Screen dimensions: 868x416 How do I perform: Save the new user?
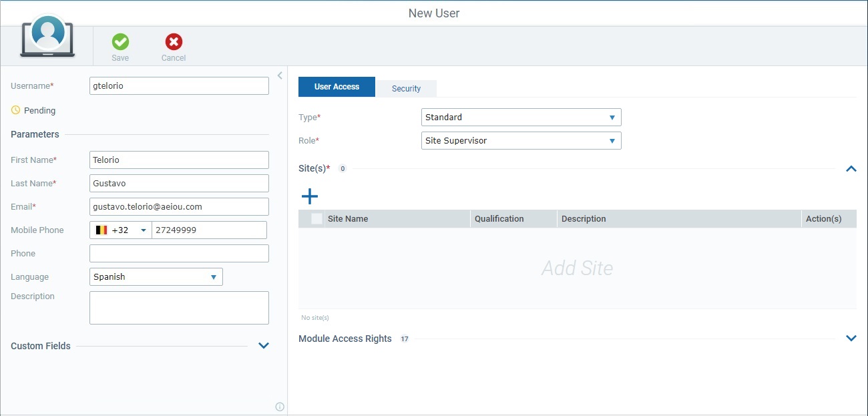click(120, 45)
